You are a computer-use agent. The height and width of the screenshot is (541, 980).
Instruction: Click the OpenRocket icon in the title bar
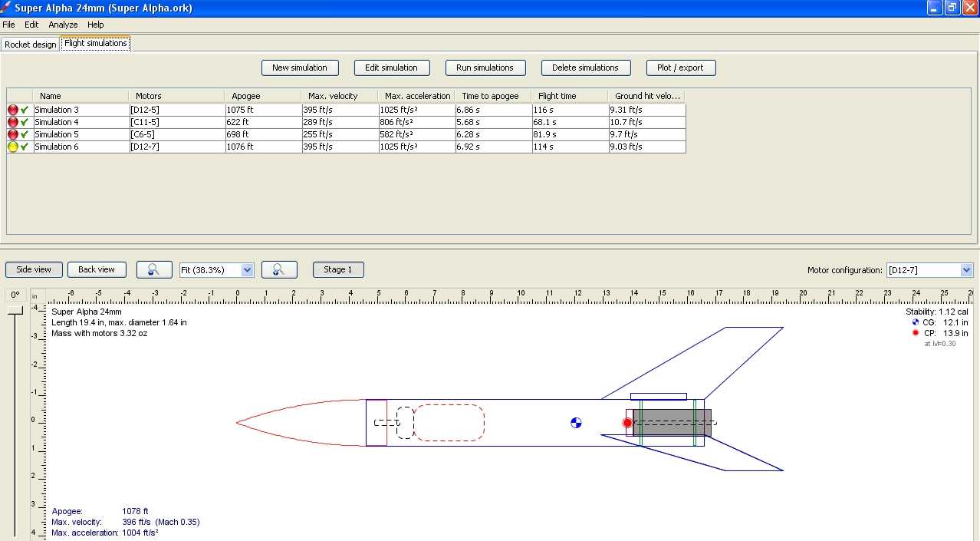6,7
